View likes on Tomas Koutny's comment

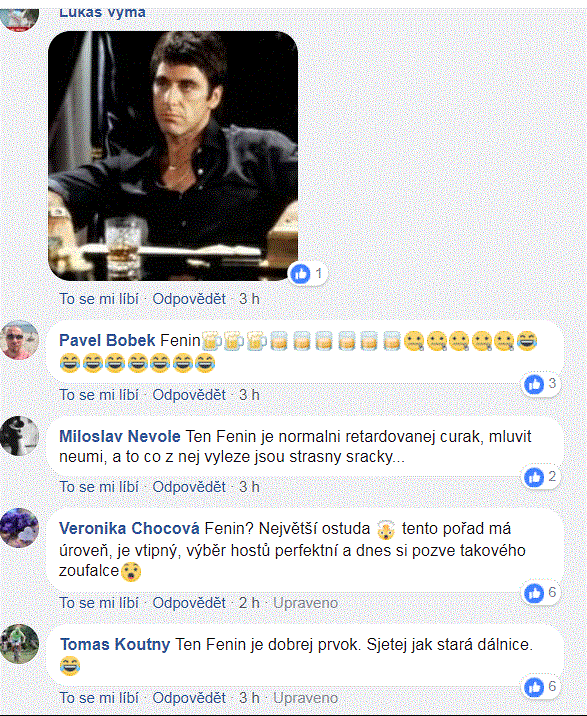tap(541, 687)
